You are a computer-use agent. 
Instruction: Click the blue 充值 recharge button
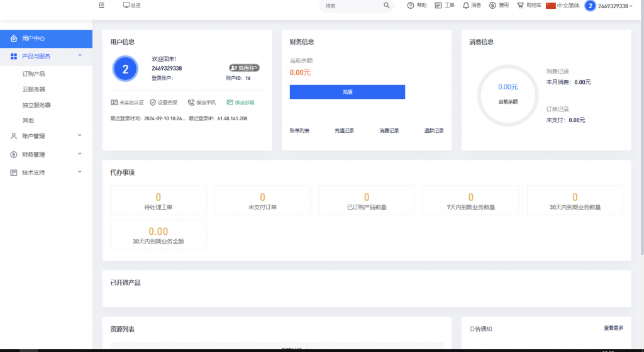coord(347,92)
